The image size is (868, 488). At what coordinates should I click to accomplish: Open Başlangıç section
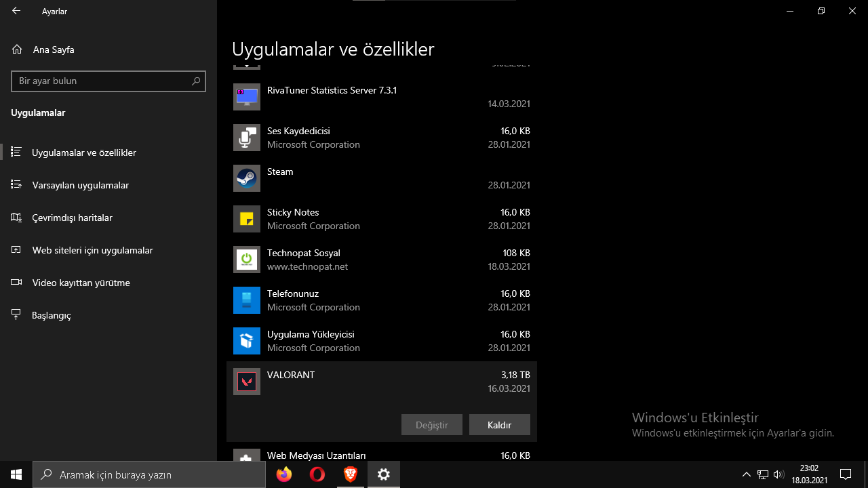point(108,315)
